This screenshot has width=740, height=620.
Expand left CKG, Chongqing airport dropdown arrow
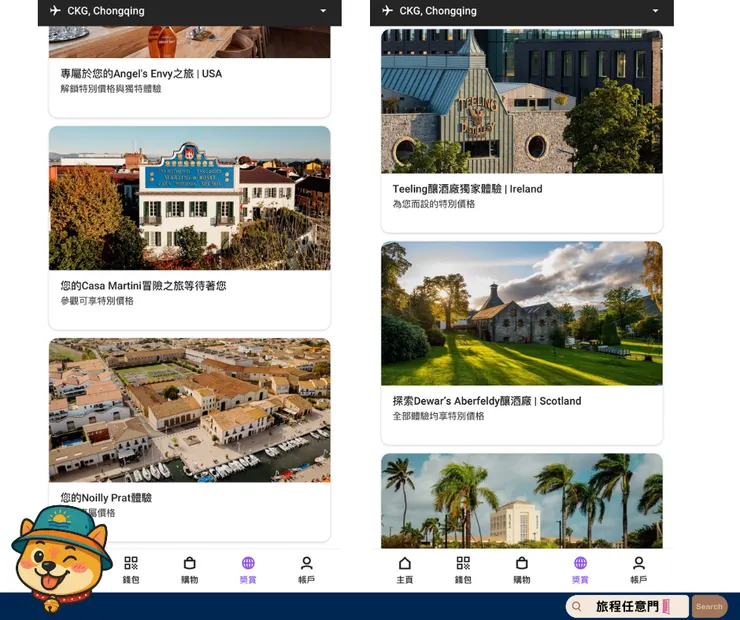click(323, 11)
